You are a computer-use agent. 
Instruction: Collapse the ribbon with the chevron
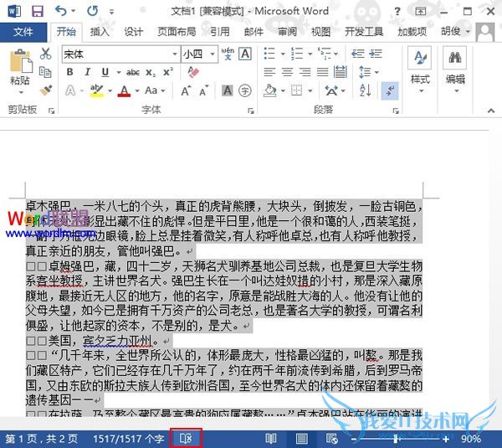click(491, 111)
